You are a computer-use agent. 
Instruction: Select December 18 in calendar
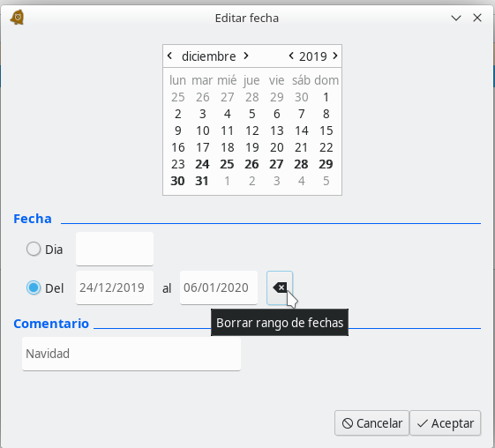[x=227, y=147]
